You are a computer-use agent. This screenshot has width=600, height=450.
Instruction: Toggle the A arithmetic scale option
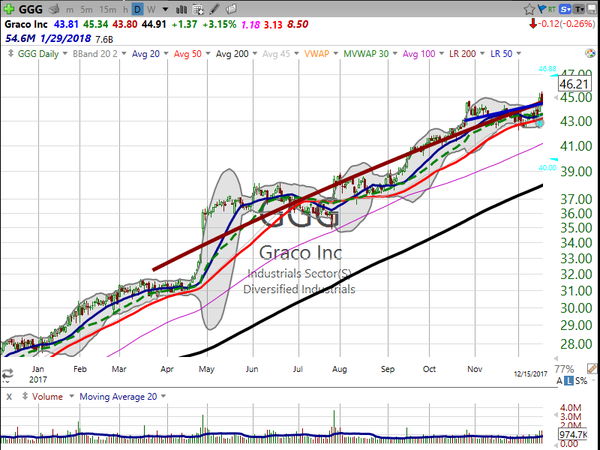(559, 381)
